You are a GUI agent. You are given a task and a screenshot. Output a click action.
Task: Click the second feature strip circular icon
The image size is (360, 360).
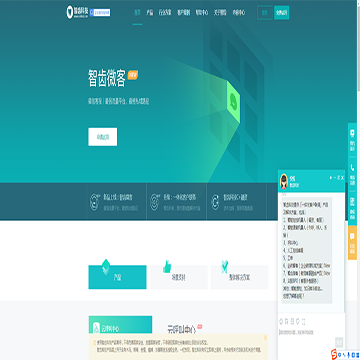coord(155,202)
